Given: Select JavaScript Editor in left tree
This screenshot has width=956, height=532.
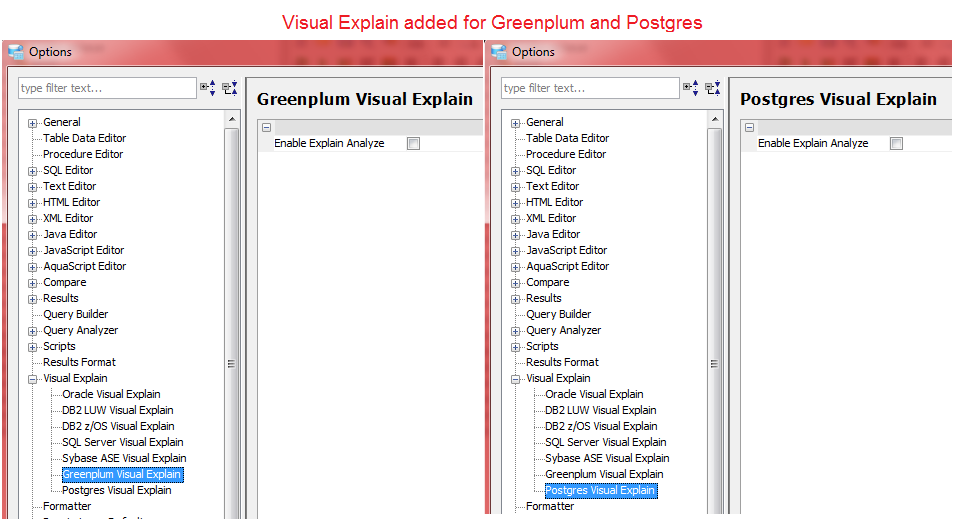Looking at the screenshot, I should click(x=84, y=250).
